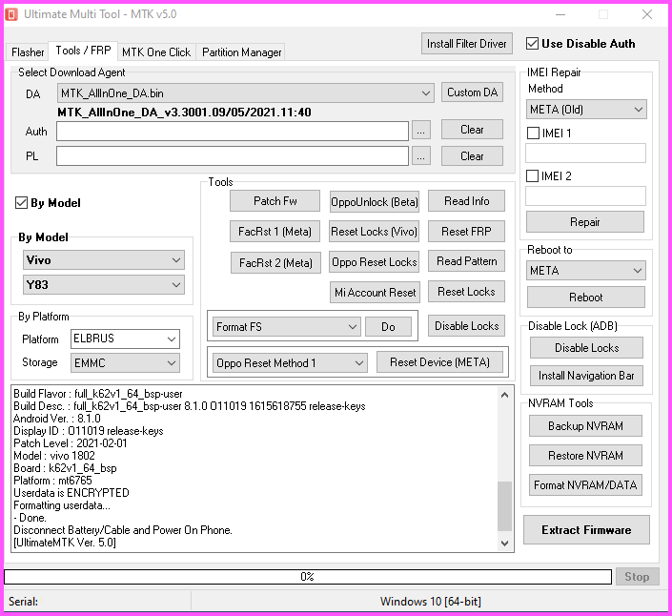
Task: Click the 0% progress bar
Action: point(308,577)
